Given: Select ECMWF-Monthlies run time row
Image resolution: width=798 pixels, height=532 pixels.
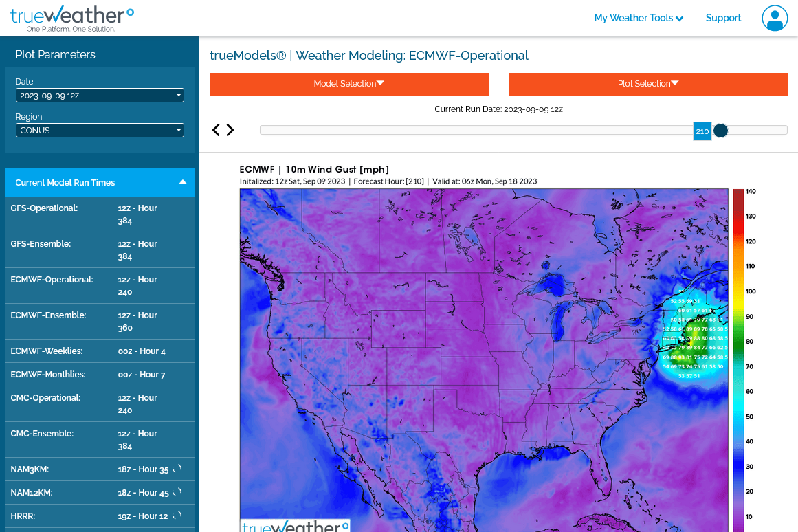Looking at the screenshot, I should point(100,374).
